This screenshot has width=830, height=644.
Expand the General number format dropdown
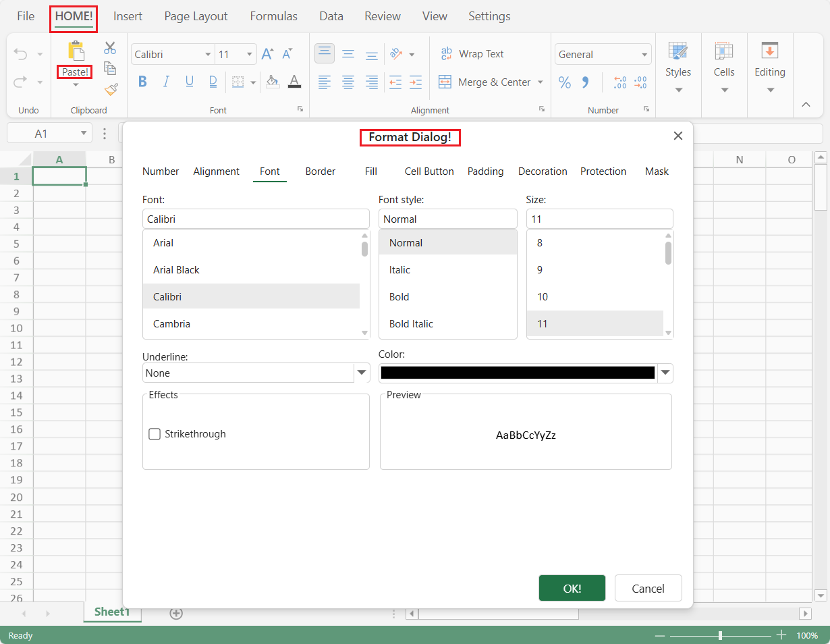tap(644, 55)
